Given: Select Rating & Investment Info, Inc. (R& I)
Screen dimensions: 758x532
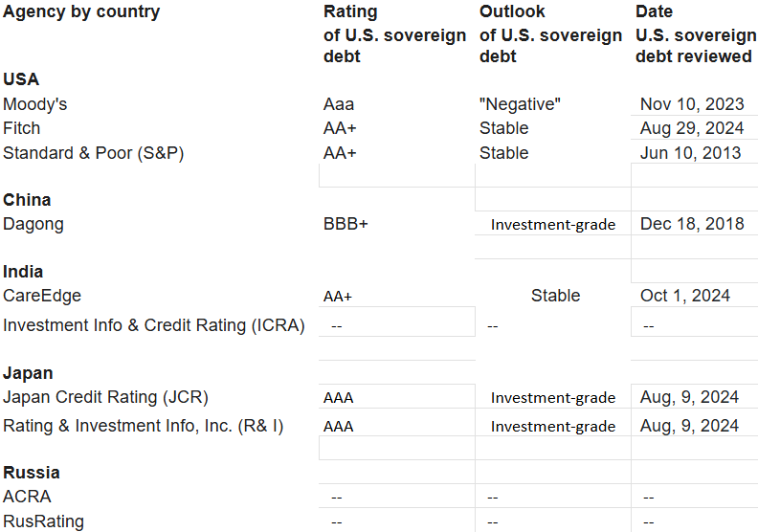Looking at the screenshot, I should [x=143, y=426].
